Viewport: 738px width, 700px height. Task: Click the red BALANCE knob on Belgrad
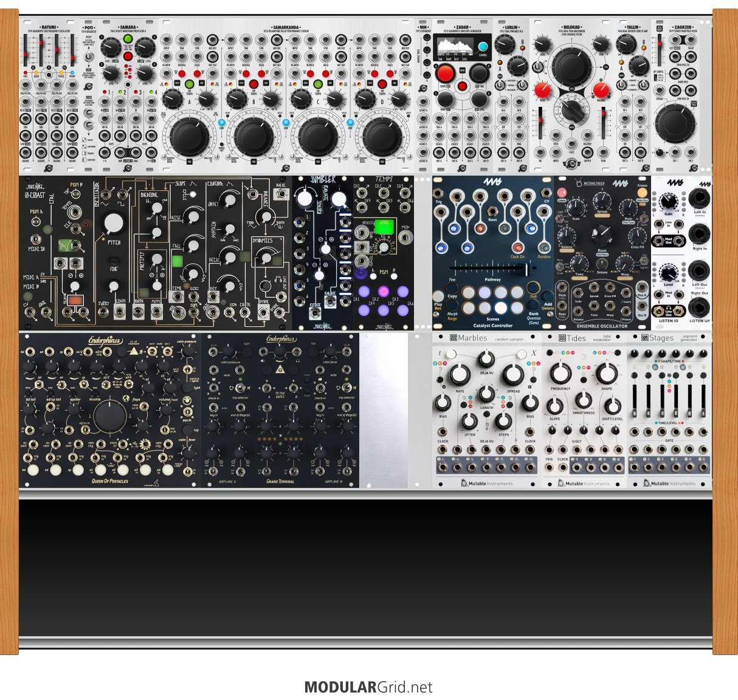tap(601, 91)
